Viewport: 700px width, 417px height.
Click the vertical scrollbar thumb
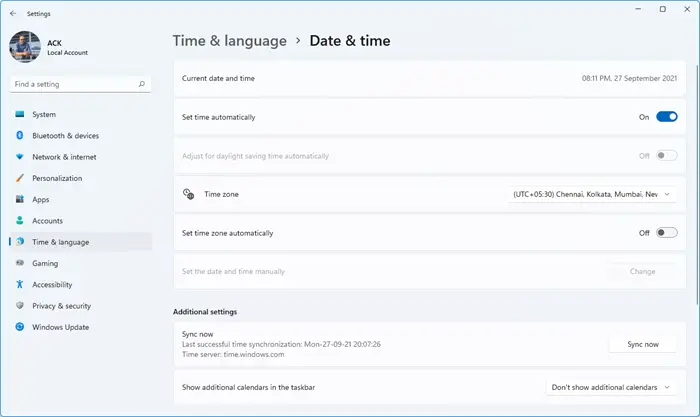(x=697, y=185)
